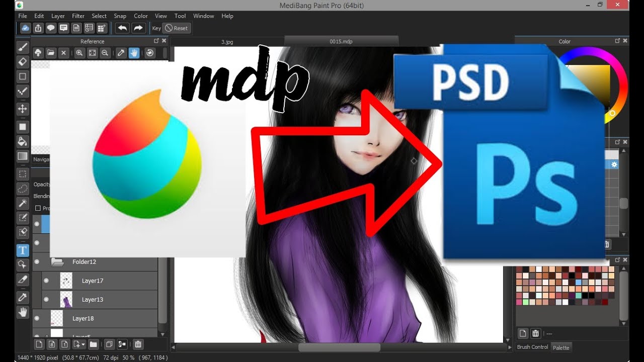Viewport: 644px width, 362px height.
Task: Activate Reference panel hand tool
Action: tap(134, 53)
